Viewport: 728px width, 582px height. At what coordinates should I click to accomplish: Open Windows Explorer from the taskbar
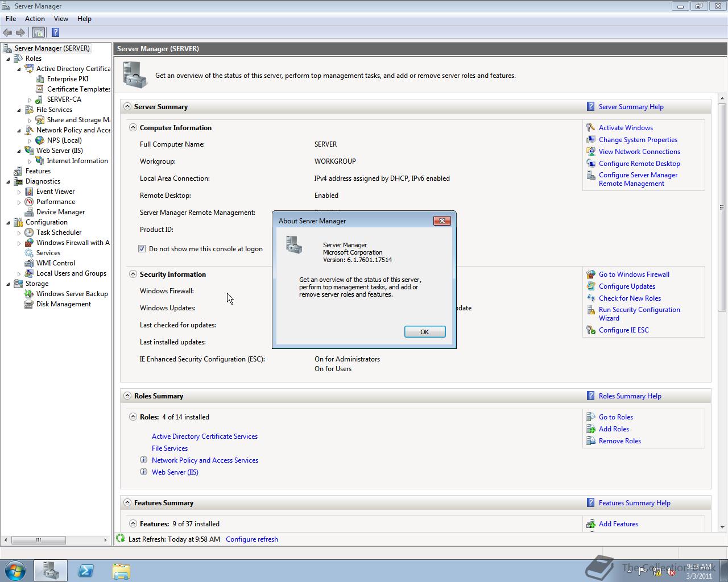coord(121,571)
